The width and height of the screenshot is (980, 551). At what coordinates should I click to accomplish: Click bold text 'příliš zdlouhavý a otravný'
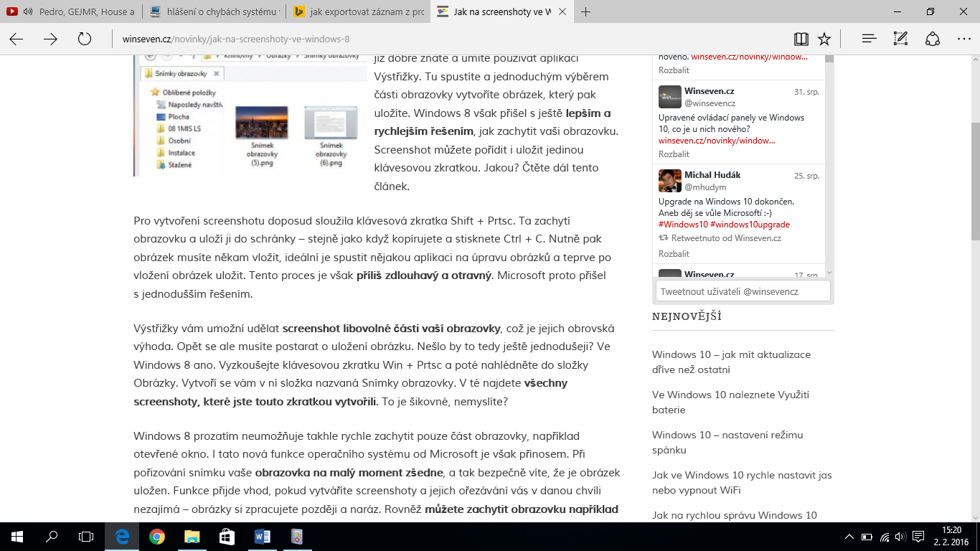coord(423,275)
